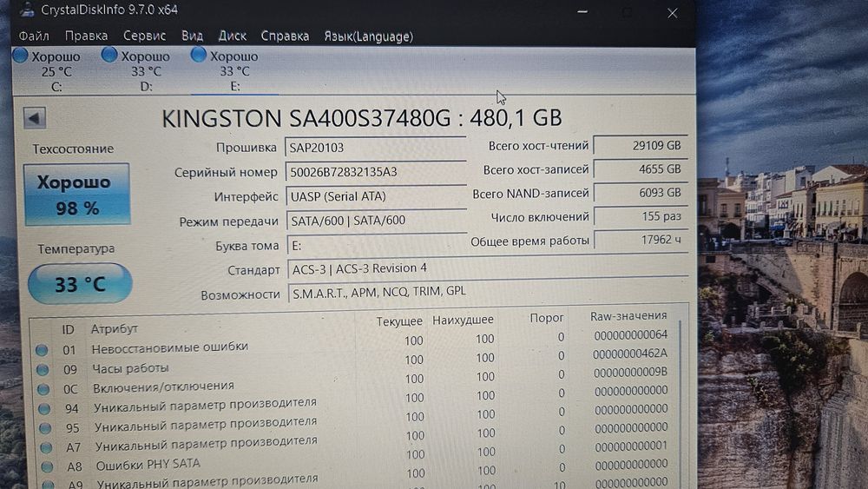This screenshot has height=489, width=868.
Task: Click the Техсостояние label
Action: [x=73, y=149]
